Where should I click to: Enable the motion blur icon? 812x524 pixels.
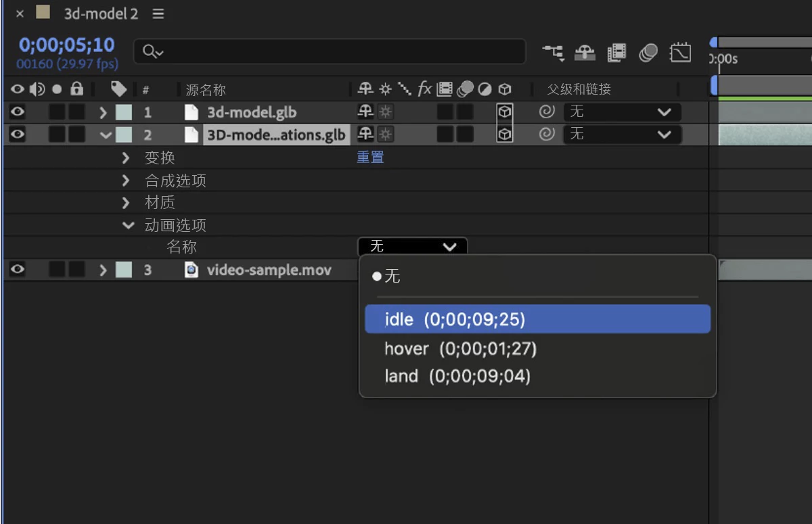pos(648,52)
